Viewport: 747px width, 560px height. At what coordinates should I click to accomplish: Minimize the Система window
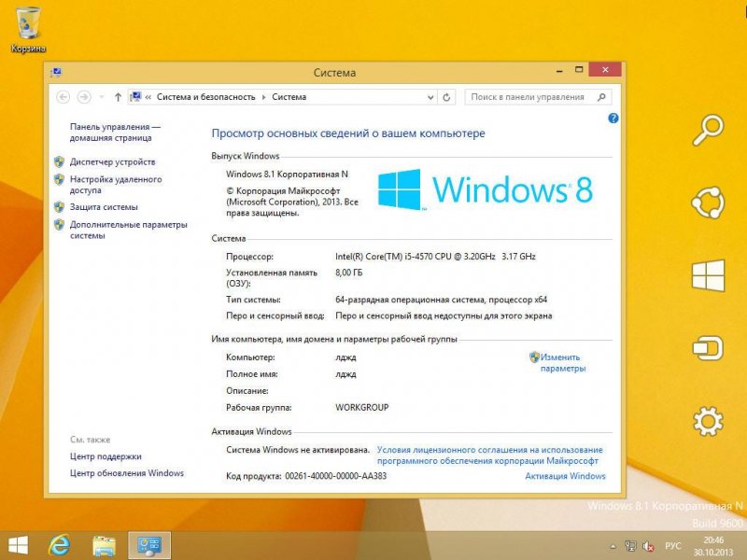(559, 70)
